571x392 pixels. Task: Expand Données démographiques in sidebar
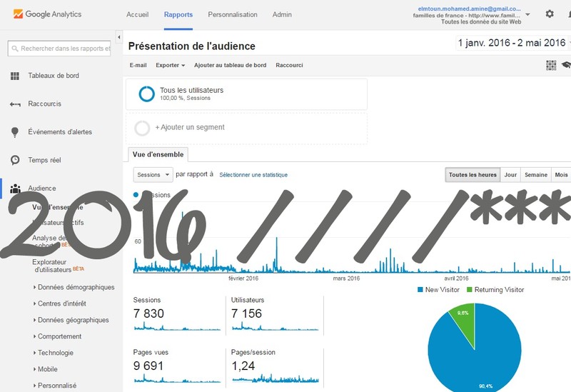coord(76,287)
